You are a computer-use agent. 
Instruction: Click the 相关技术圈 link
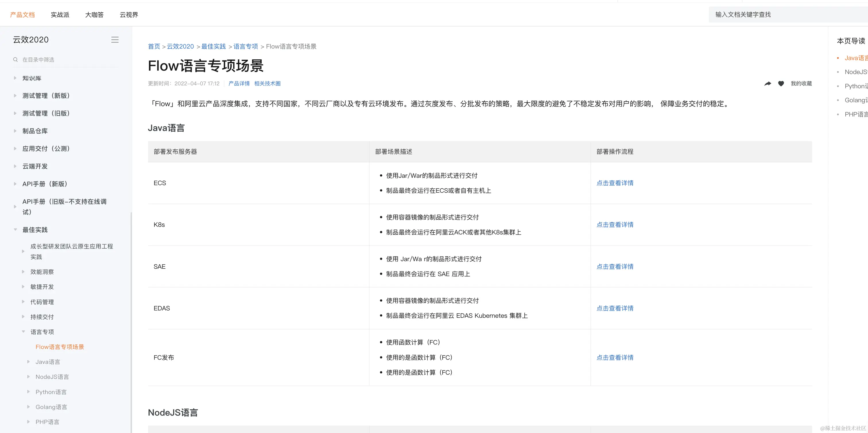click(267, 83)
